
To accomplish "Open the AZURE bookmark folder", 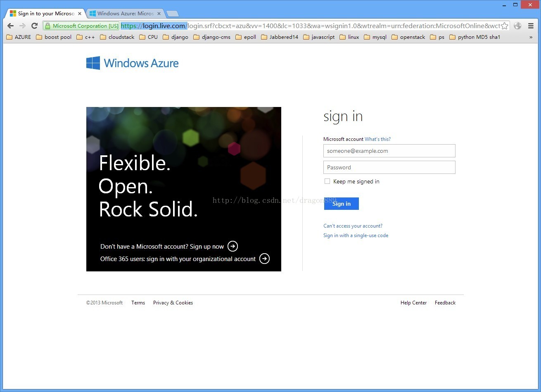I will pos(19,37).
